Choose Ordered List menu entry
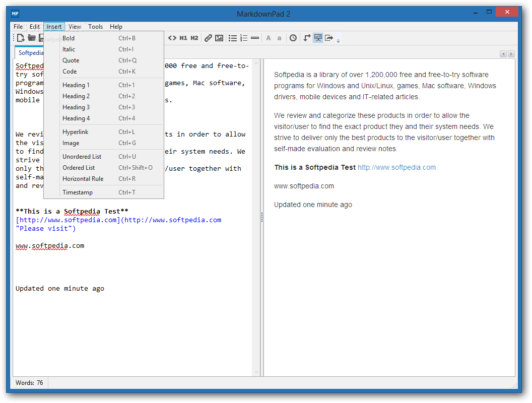Screen dimensions: 532x403 tap(104, 168)
